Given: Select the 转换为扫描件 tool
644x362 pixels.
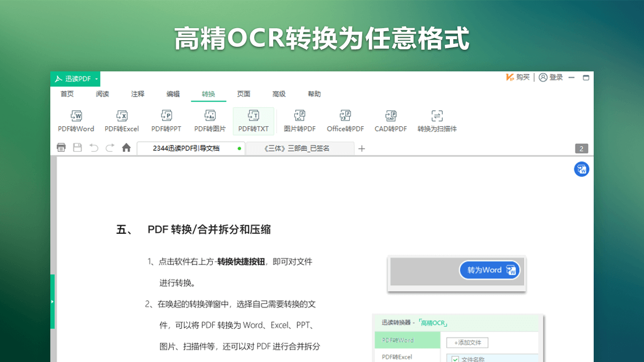Looking at the screenshot, I should (436, 121).
